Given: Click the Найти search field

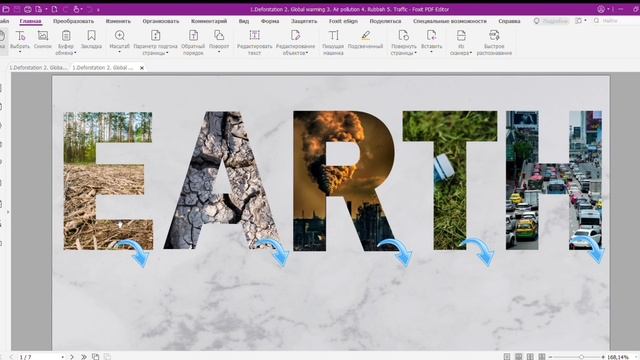Looking at the screenshot, I should pos(618,21).
